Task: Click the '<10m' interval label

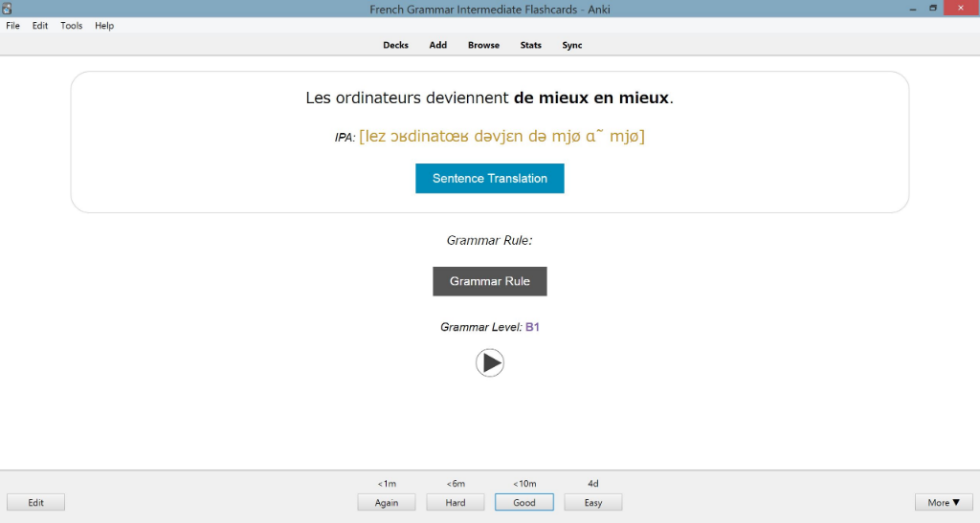Action: (524, 484)
